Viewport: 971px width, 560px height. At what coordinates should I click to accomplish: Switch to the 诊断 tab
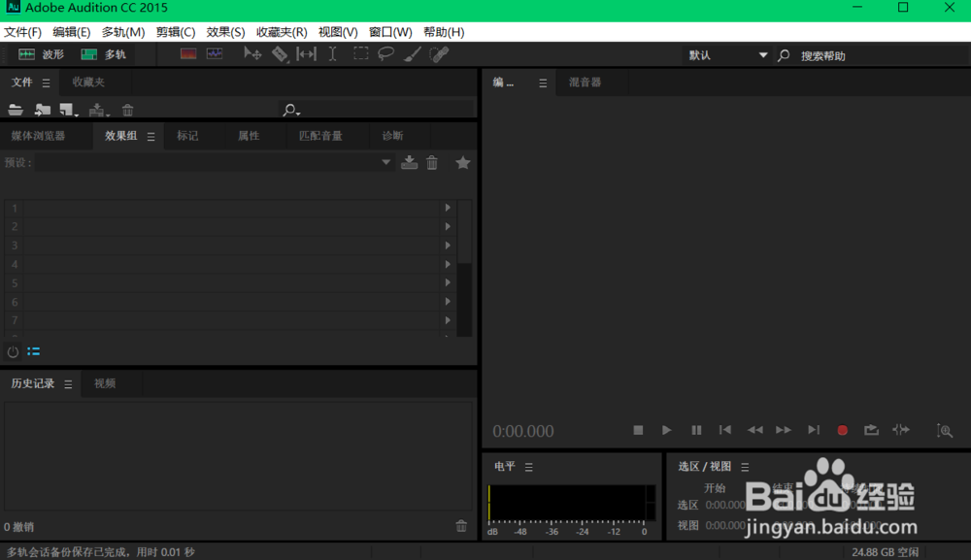click(x=392, y=136)
